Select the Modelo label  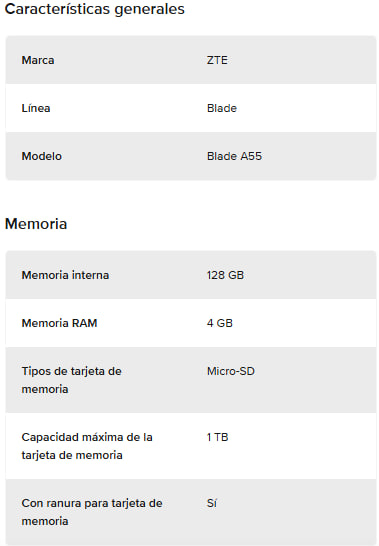[x=41, y=156]
